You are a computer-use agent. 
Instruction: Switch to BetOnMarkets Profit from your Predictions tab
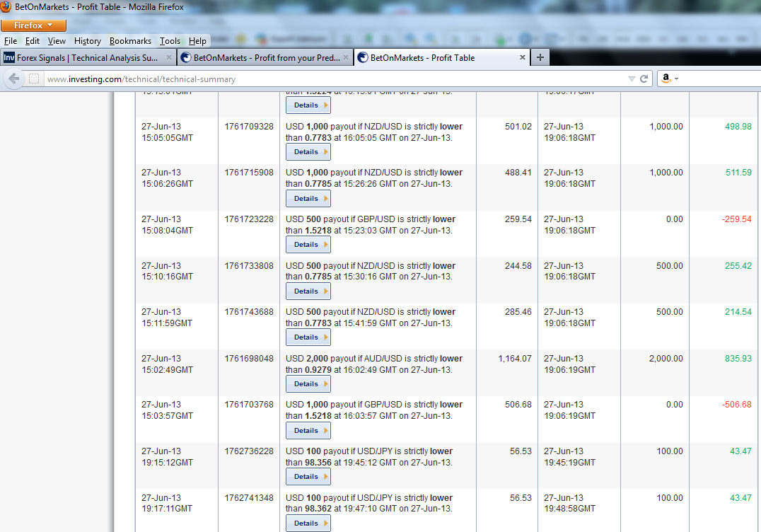[265, 58]
